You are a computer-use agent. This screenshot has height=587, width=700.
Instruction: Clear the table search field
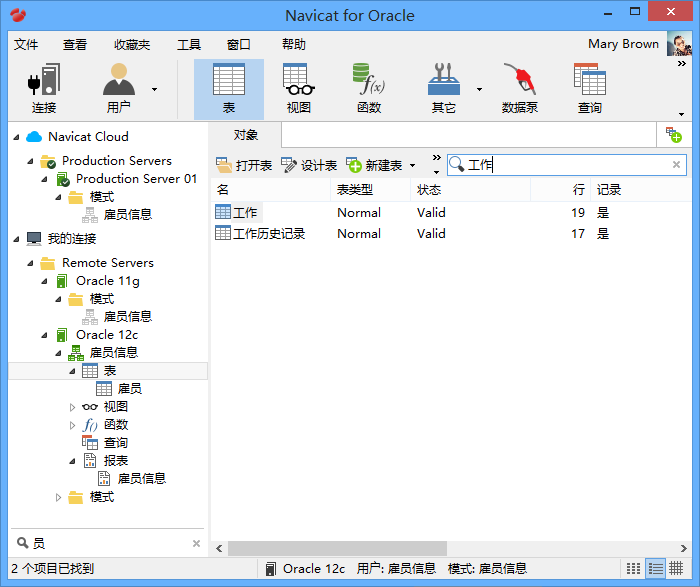(676, 165)
